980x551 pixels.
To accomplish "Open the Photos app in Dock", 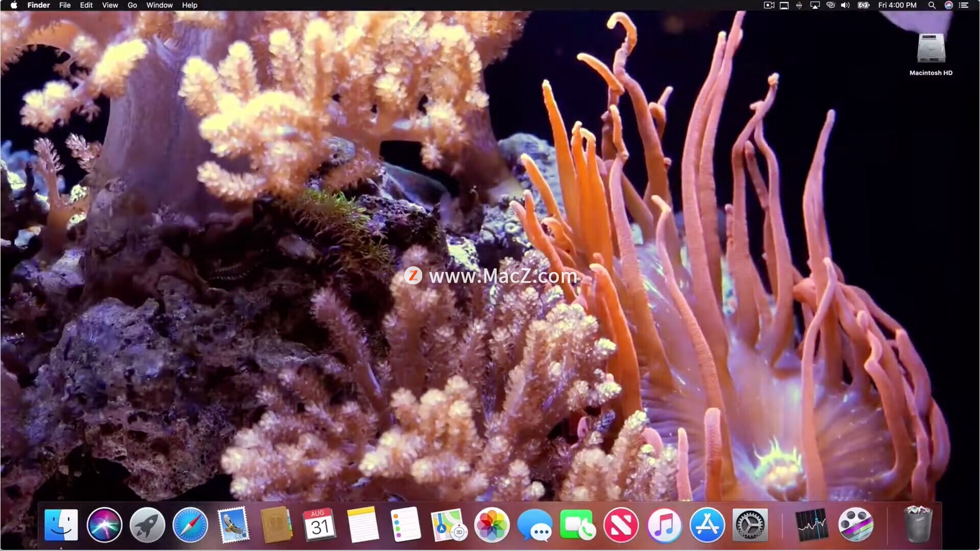I will point(492,525).
